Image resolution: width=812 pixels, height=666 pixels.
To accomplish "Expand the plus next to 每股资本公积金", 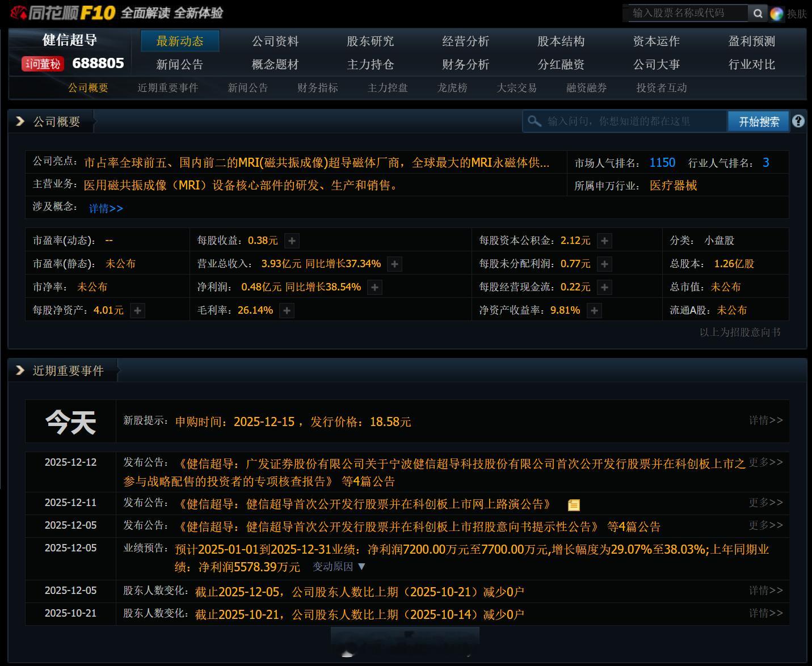I will [x=604, y=241].
